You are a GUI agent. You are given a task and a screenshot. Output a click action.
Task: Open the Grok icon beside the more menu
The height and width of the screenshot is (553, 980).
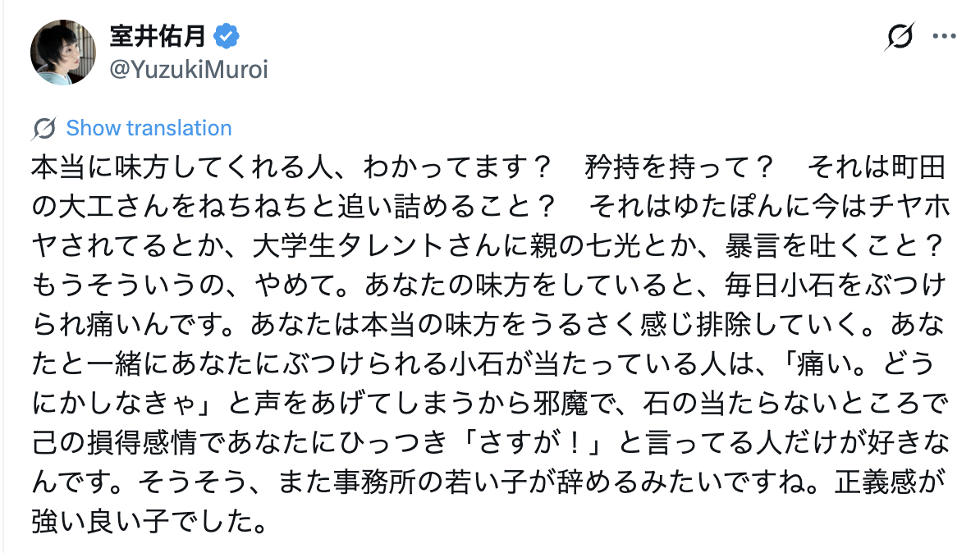(900, 36)
